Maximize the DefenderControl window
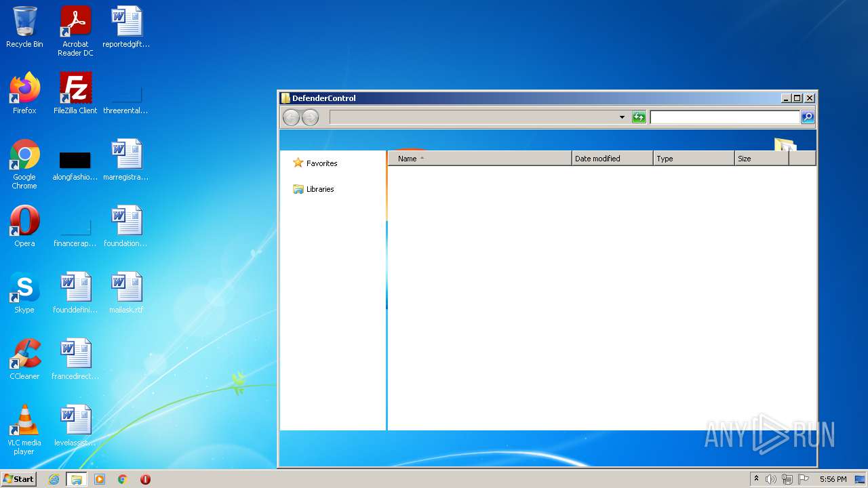Screen dimensions: 868x488 click(797, 98)
